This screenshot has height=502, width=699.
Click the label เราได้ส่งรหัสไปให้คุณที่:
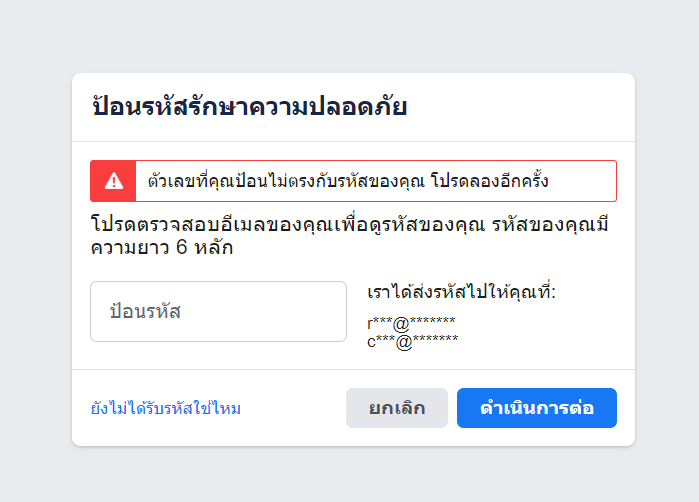pos(461,292)
